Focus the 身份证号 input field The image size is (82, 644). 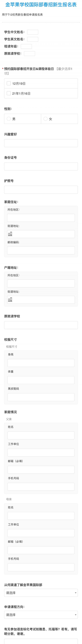pos(41,167)
